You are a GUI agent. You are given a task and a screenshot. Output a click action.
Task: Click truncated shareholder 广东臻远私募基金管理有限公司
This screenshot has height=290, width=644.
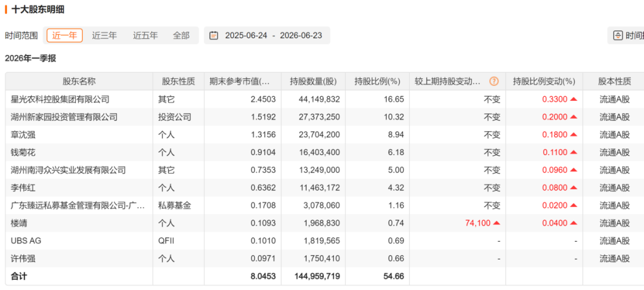coord(78,205)
